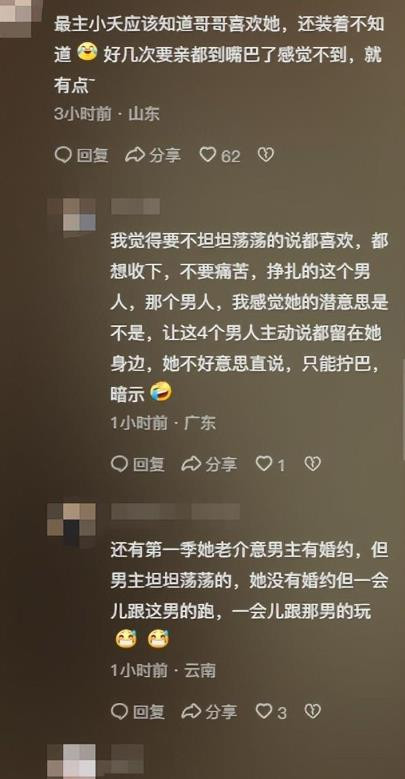Dislike the Guangdong comment with broken heart
Viewport: 405px width, 779px height.
pos(313,464)
